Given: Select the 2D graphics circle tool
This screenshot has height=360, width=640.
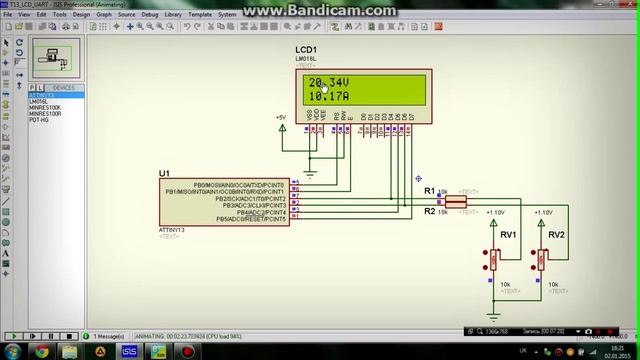Looking at the screenshot, I should pos(6,222).
